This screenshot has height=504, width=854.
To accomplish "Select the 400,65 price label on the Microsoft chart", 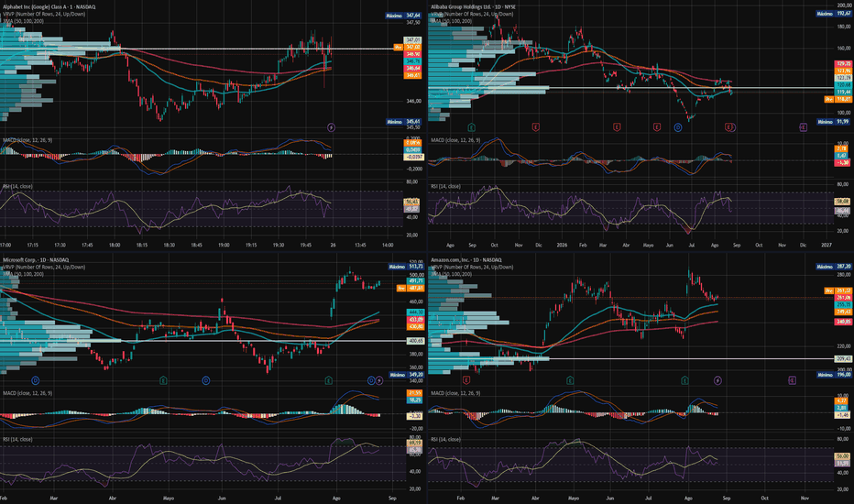I will point(416,341).
